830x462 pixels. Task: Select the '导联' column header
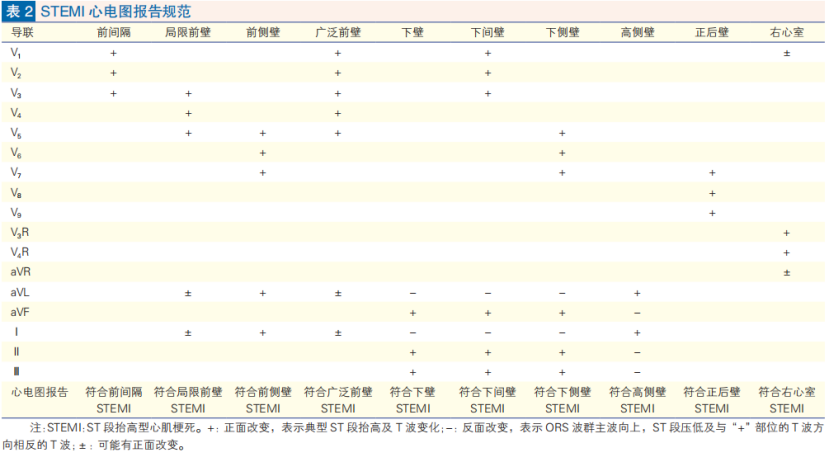[22, 32]
